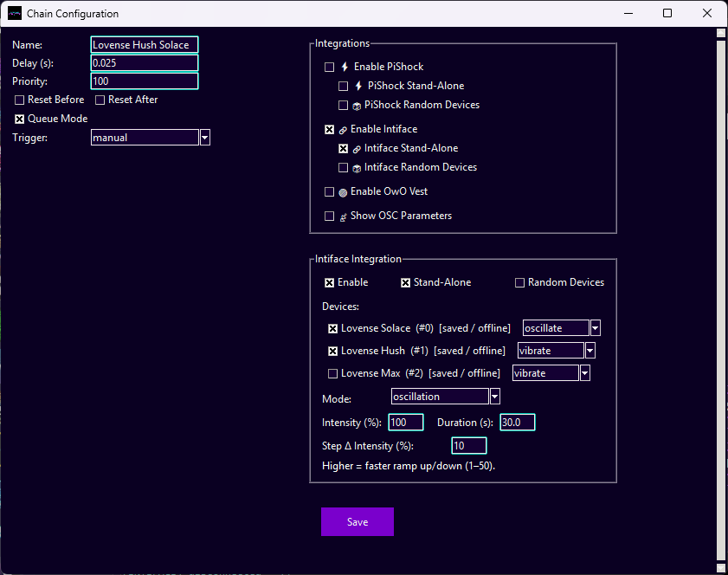728x575 pixels.
Task: Click the link icon beside Enable Intiface
Action: [343, 130]
